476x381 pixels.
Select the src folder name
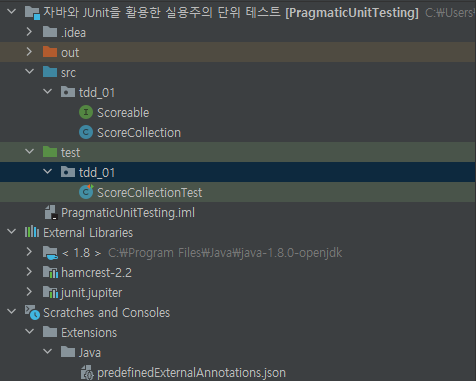click(x=68, y=73)
